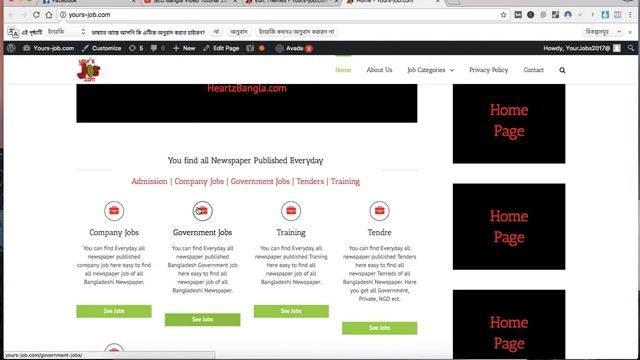The height and width of the screenshot is (360, 640).
Task: Click the yours-job.com address bar
Action: click(x=282, y=15)
